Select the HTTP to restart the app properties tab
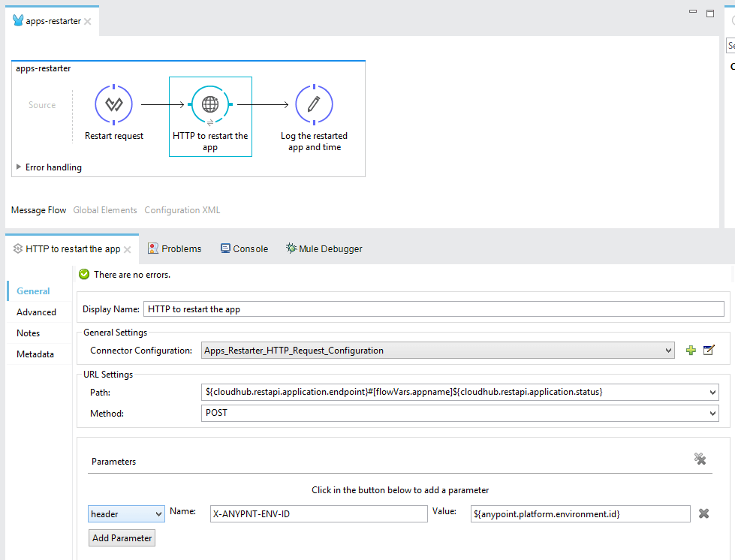This screenshot has width=735, height=560. click(x=73, y=248)
